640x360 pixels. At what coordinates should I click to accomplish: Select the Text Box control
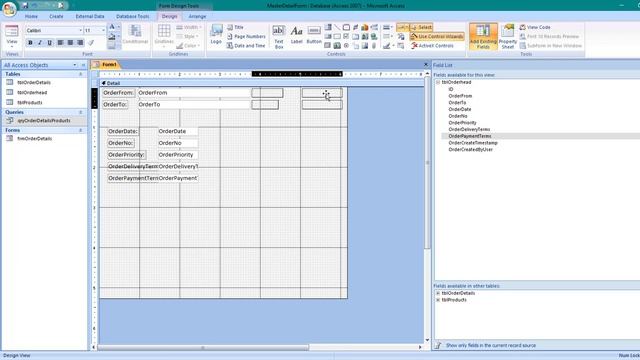[x=279, y=37]
